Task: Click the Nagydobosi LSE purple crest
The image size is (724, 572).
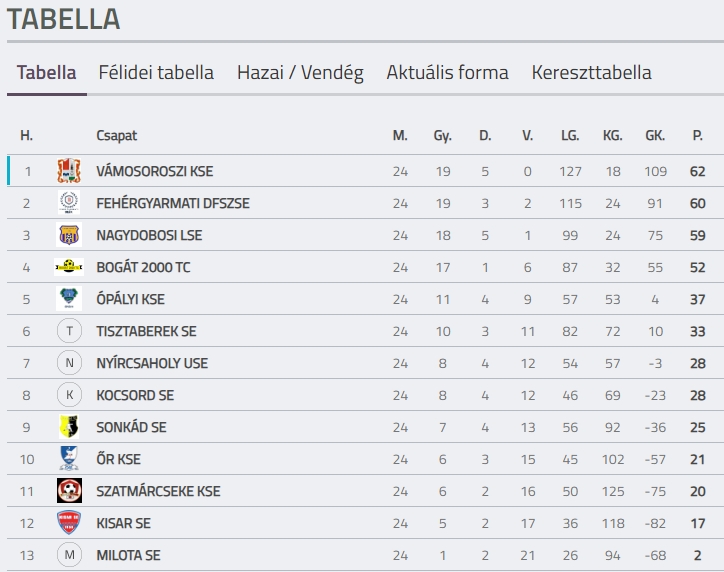Action: pos(69,235)
